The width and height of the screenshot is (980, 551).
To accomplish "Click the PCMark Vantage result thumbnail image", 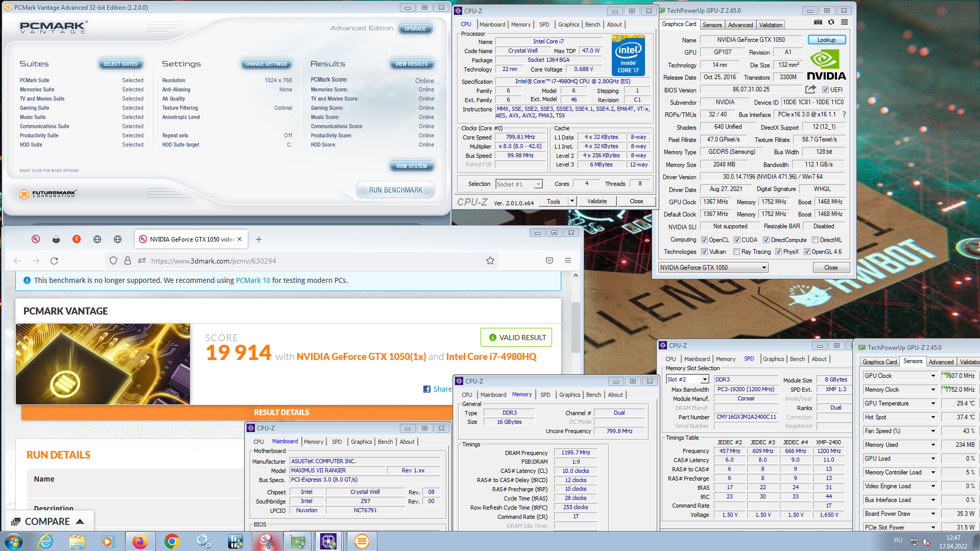I will point(103,364).
